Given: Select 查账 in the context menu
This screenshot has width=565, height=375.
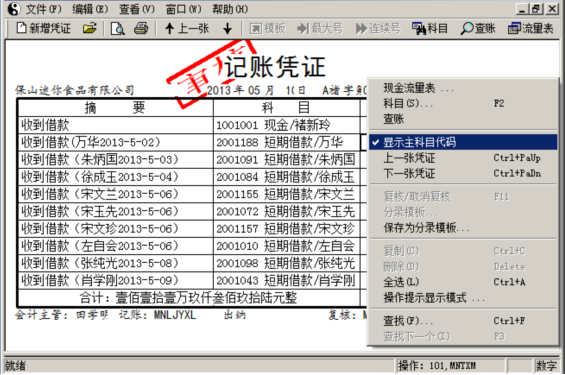Looking at the screenshot, I should click(x=463, y=119).
